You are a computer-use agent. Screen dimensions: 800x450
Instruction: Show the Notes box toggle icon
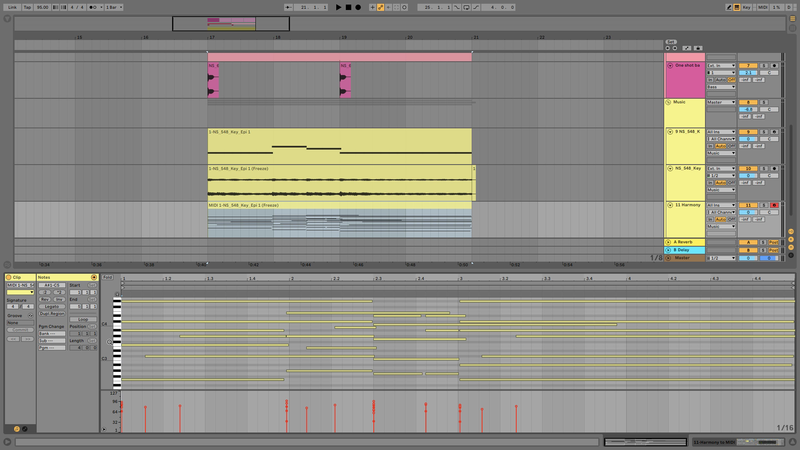(17, 429)
